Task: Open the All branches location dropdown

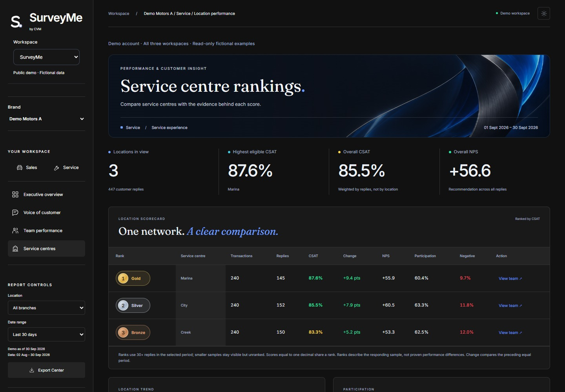Action: coord(46,308)
